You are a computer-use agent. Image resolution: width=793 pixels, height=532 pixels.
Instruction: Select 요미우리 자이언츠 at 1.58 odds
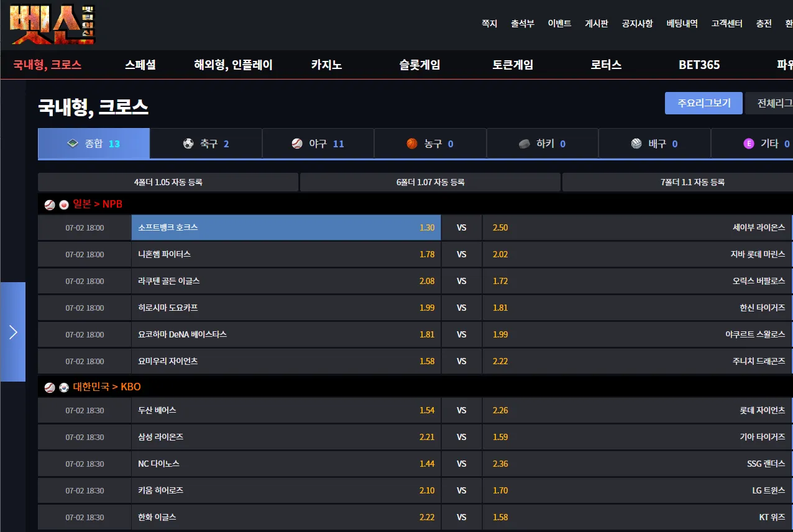pos(286,361)
